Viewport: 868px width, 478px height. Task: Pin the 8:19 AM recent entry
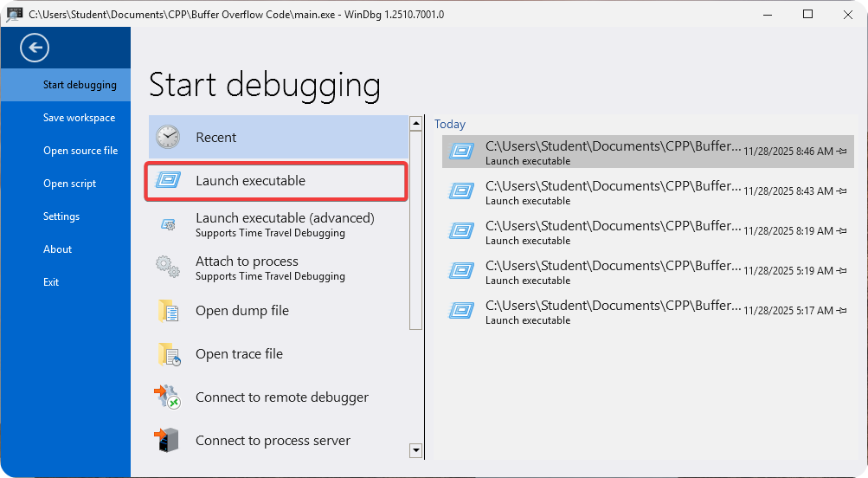[x=842, y=231]
